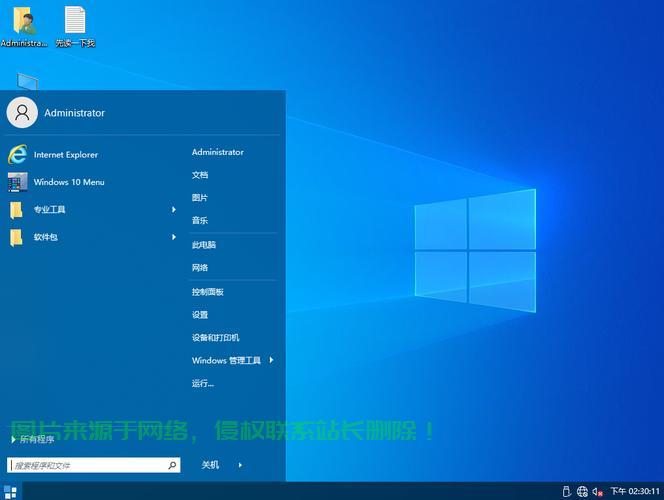
Task: Click the search magnifier icon
Action: coord(172,465)
